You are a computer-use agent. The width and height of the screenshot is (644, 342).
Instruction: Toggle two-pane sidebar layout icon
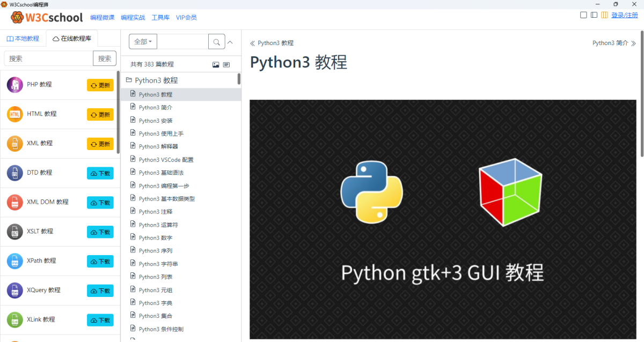click(594, 15)
